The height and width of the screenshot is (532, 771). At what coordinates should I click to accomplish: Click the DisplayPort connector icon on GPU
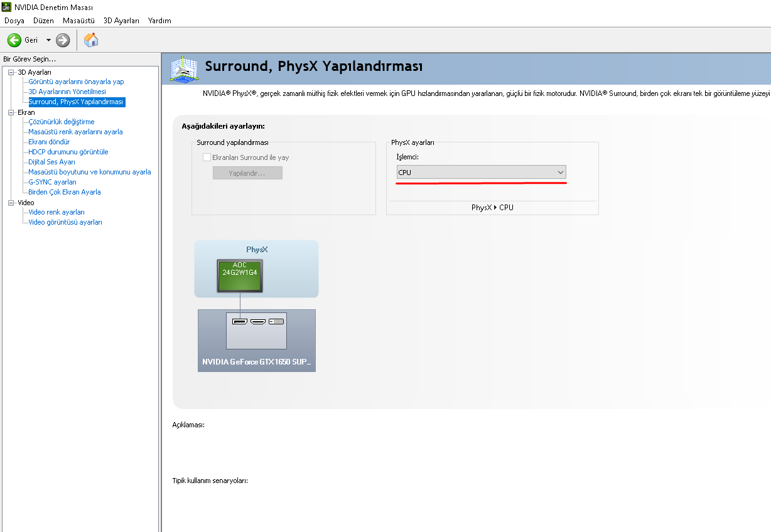[240, 322]
